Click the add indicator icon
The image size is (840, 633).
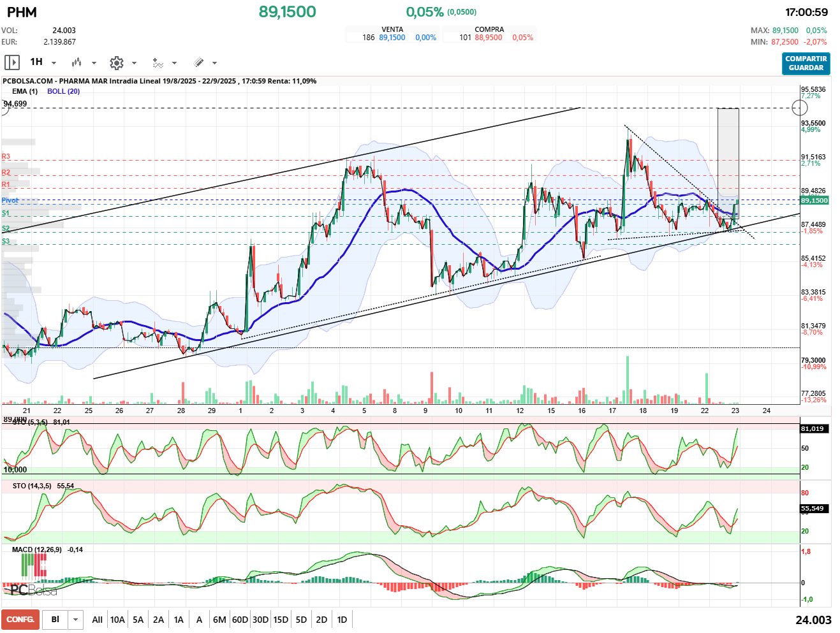(158, 62)
